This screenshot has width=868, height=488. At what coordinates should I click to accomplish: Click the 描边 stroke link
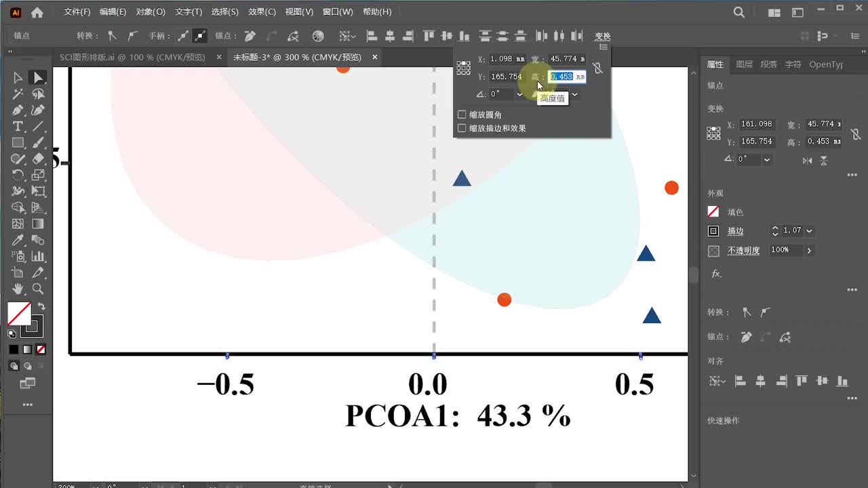[735, 231]
